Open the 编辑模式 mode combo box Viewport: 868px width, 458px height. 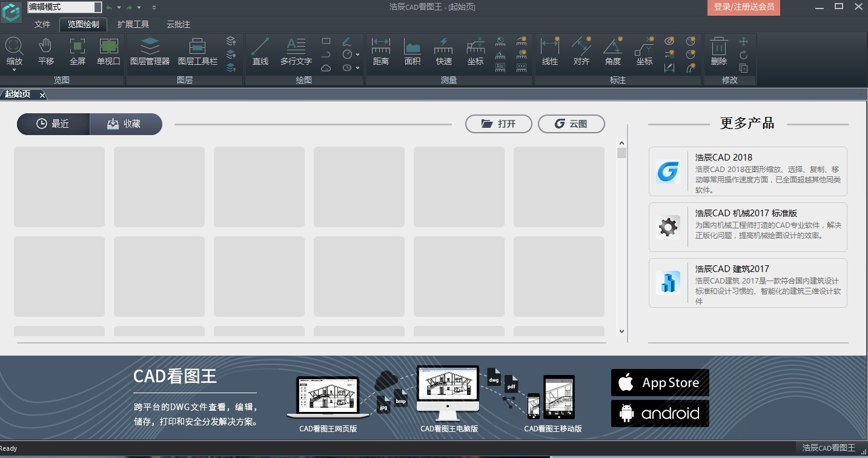point(64,7)
